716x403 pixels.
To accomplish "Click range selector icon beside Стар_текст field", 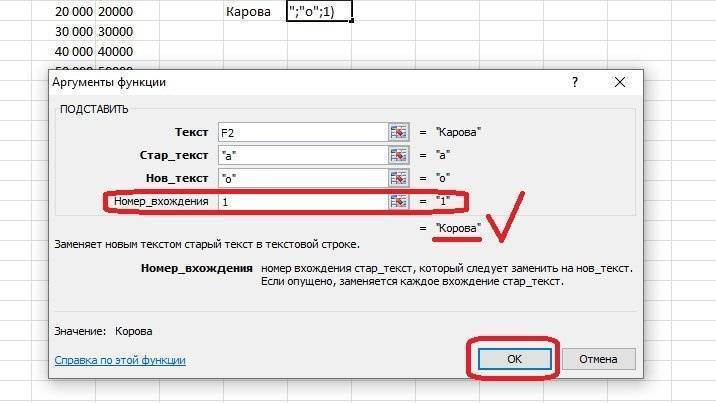I will coord(399,155).
